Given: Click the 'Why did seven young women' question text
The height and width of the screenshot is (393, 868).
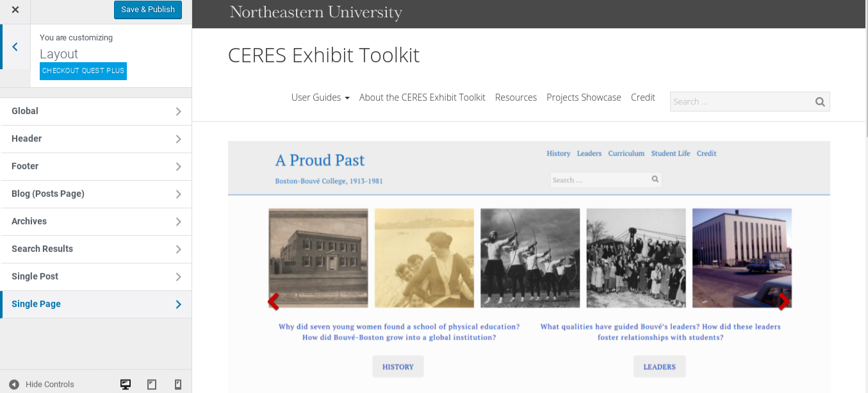Looking at the screenshot, I should (399, 331).
